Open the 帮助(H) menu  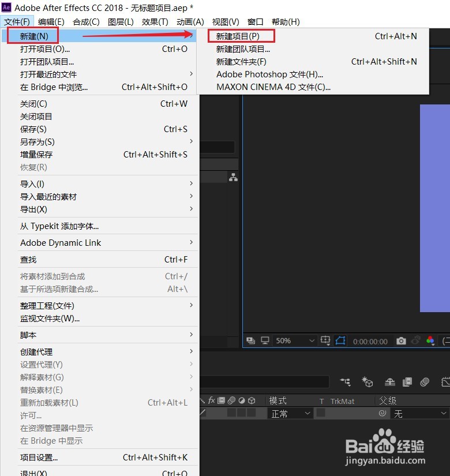[x=286, y=22]
